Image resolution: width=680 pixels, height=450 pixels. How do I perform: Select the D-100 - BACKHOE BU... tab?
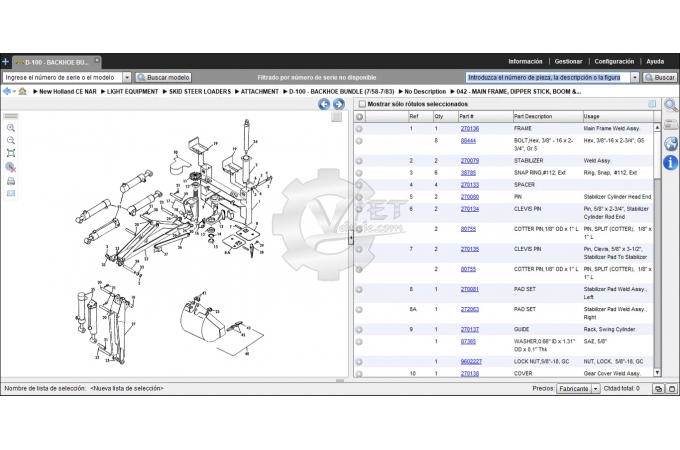[x=56, y=62]
